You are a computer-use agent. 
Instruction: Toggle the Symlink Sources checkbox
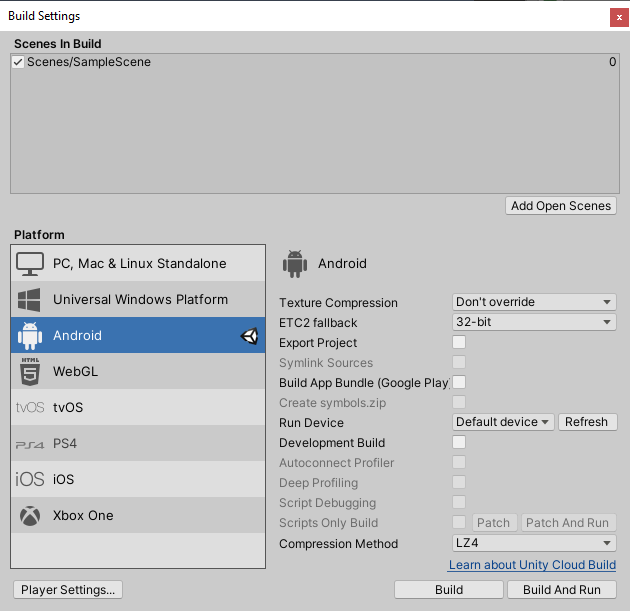tap(459, 362)
